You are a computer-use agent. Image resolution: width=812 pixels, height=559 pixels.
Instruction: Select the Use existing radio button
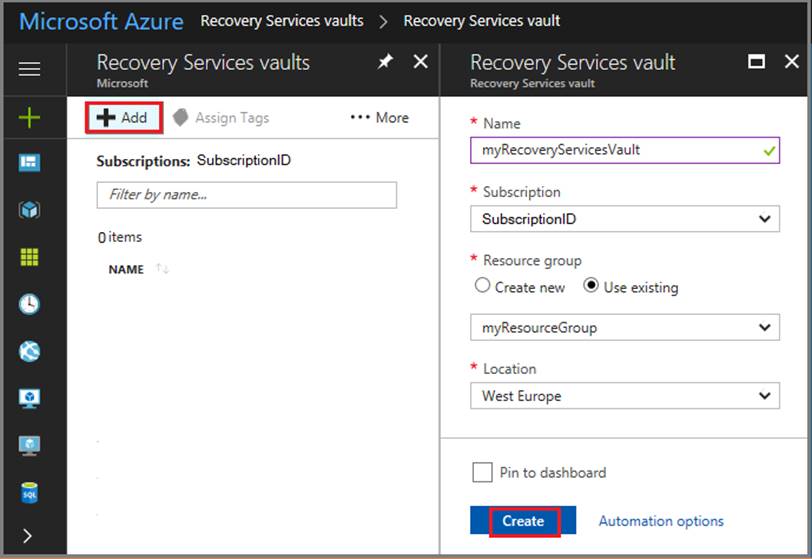(590, 286)
